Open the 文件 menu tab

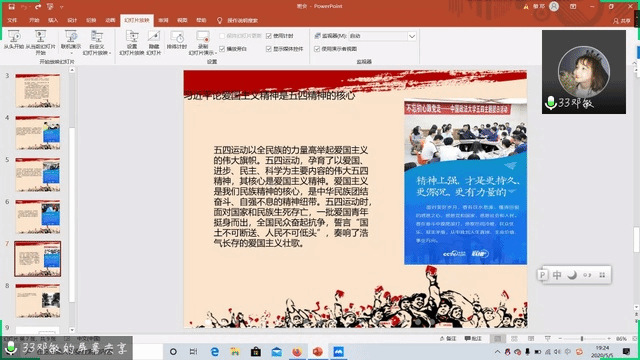(12, 20)
